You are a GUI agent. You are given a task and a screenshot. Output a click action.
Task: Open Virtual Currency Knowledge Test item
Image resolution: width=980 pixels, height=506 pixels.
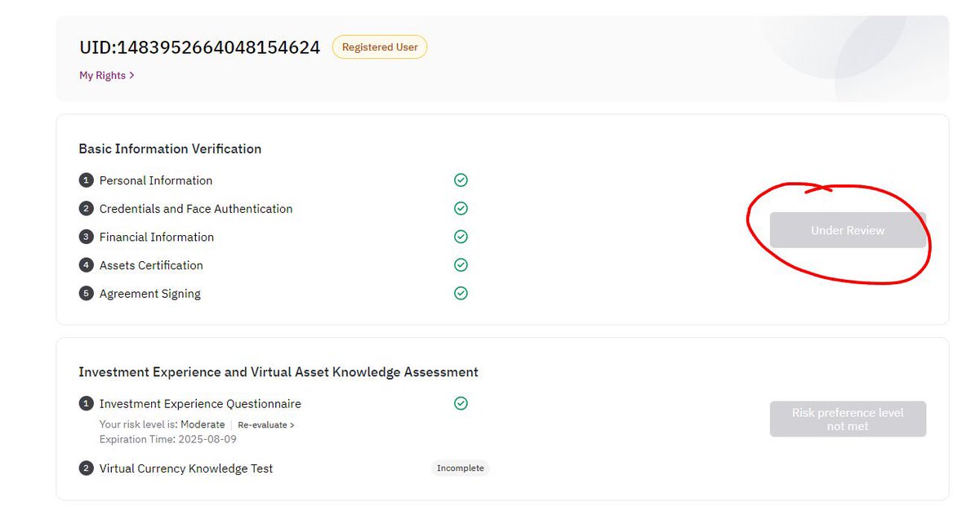[x=186, y=468]
